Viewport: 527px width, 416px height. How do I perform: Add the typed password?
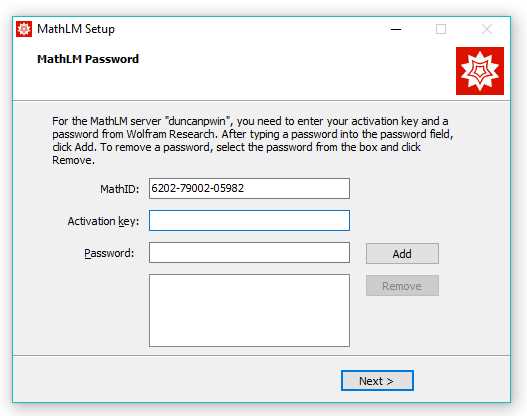coord(402,254)
